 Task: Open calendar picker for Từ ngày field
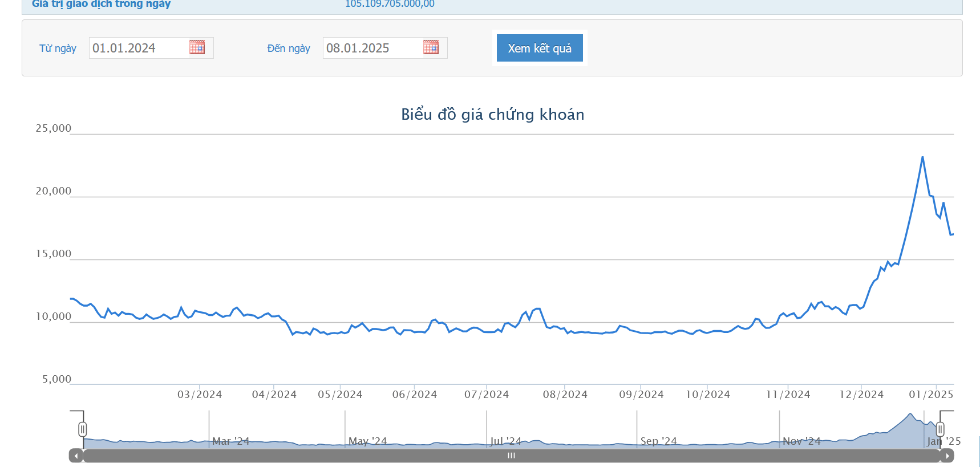(197, 47)
